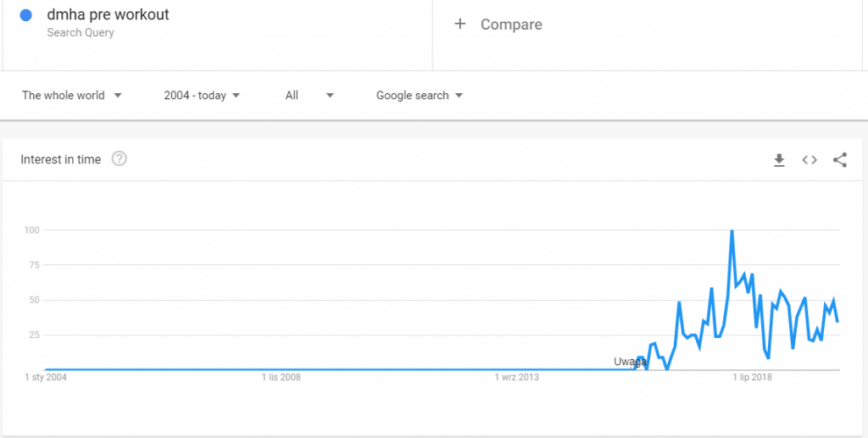Click the '1 lip 2018' axis label
Viewport: 868px width, 438px height.
click(753, 377)
